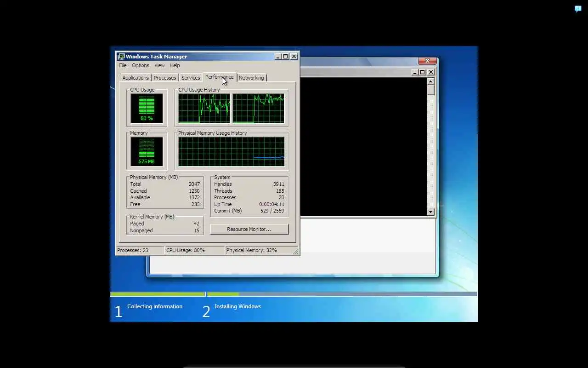This screenshot has height=368, width=588.
Task: Click the Installing Windows step label
Action: pyautogui.click(x=238, y=306)
